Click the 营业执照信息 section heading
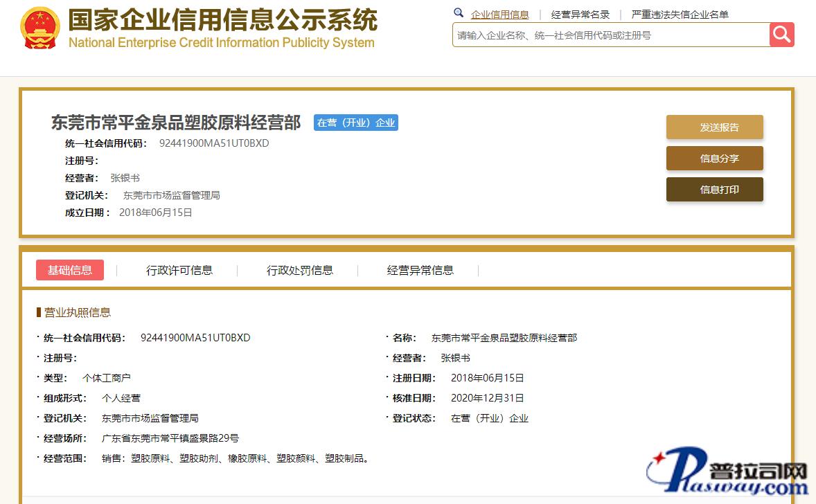 (77, 312)
